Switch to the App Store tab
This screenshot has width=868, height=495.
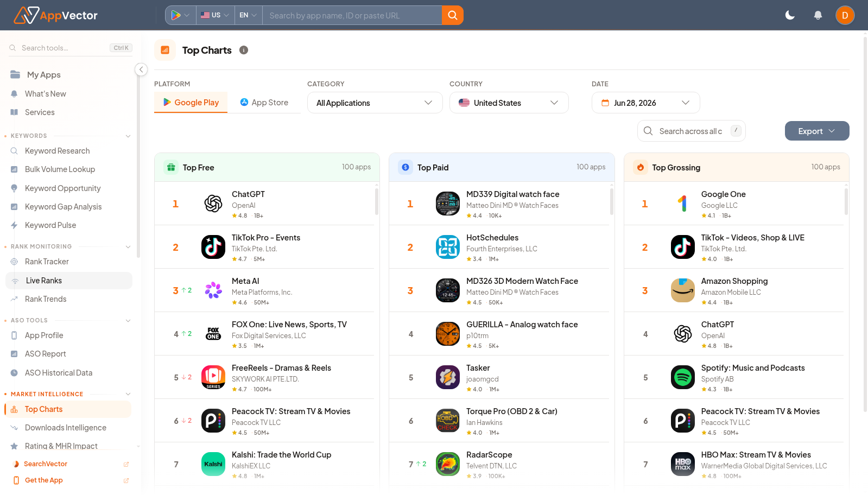[x=264, y=102]
